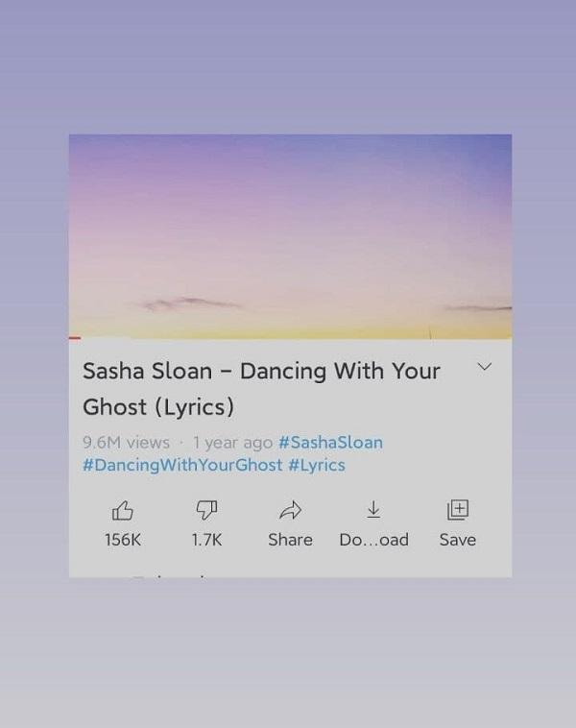
Task: Click the Share text label
Action: [290, 540]
